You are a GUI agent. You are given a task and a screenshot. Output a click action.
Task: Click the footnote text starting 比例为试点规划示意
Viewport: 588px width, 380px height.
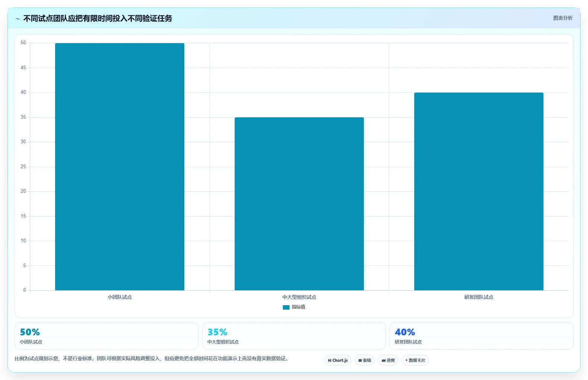[152, 359]
